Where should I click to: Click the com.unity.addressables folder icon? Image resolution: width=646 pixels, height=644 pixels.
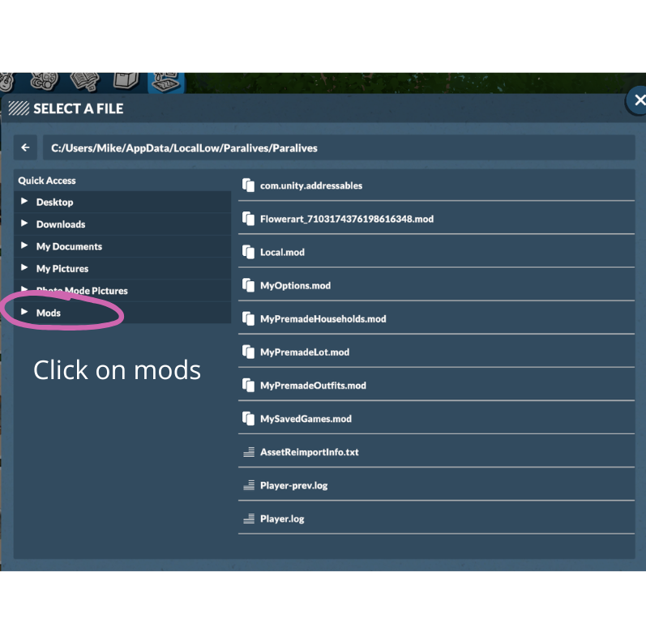tap(248, 186)
